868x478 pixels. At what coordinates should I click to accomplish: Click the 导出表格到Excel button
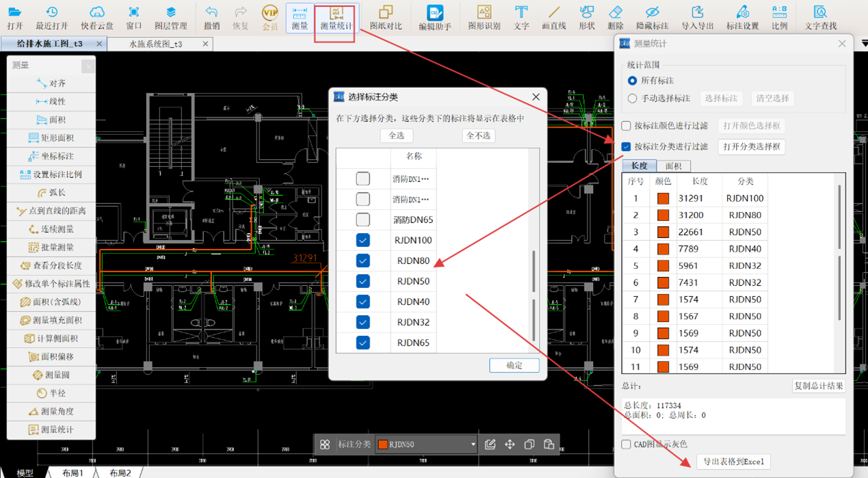point(733,462)
